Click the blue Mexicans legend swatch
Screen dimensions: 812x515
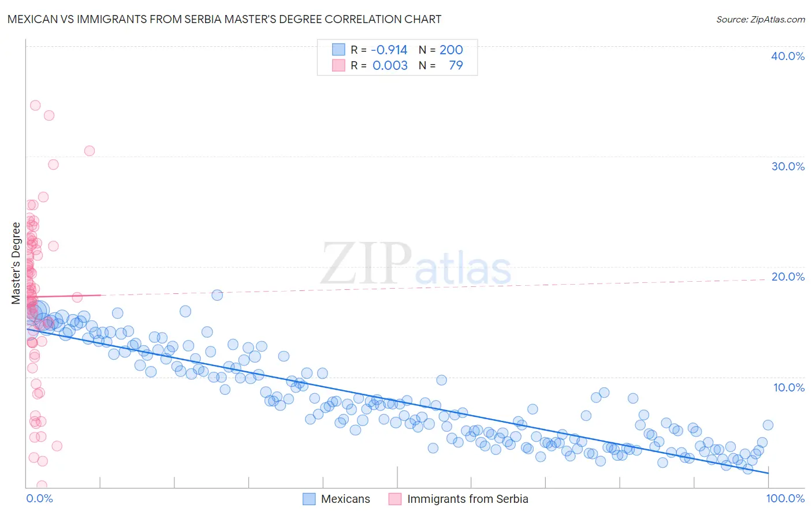click(x=309, y=499)
